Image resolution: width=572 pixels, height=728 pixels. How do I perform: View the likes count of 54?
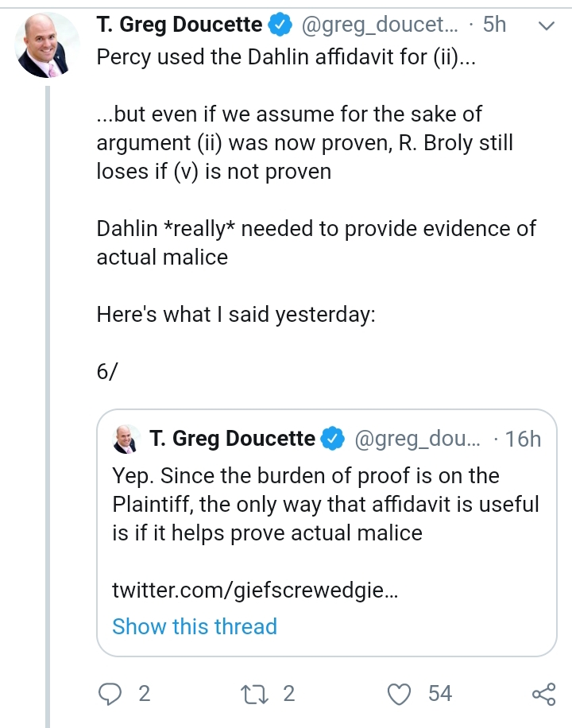coord(439,694)
